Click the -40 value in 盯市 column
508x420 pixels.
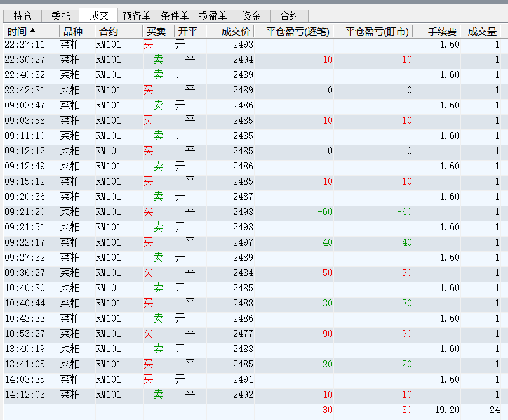pyautogui.click(x=404, y=242)
